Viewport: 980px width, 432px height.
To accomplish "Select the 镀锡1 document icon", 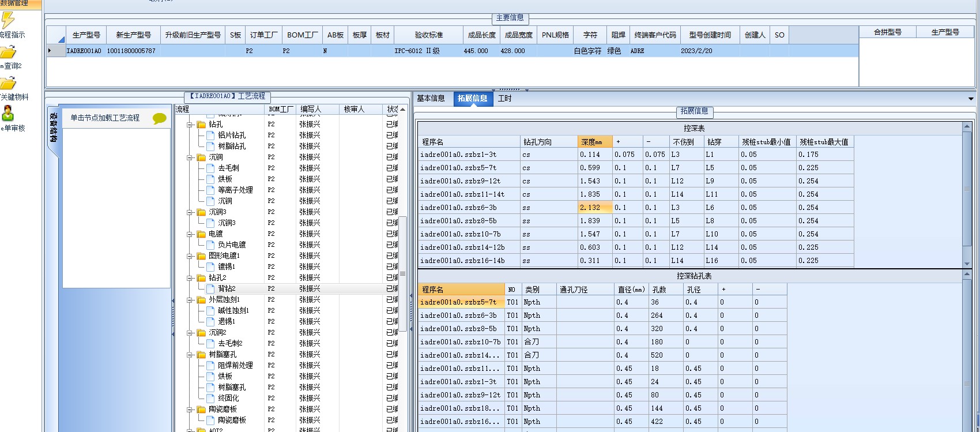I will click(210, 267).
